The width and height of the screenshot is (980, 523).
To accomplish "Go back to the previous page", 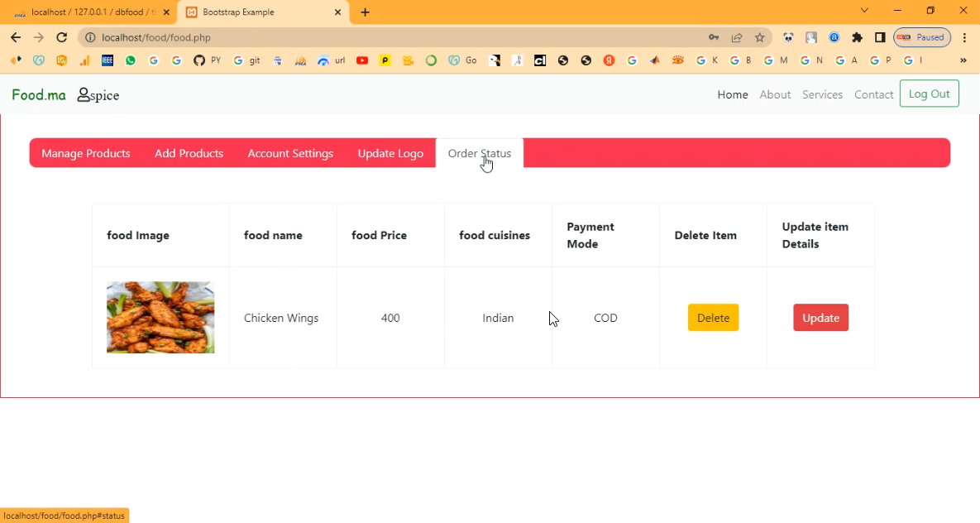I will [16, 37].
